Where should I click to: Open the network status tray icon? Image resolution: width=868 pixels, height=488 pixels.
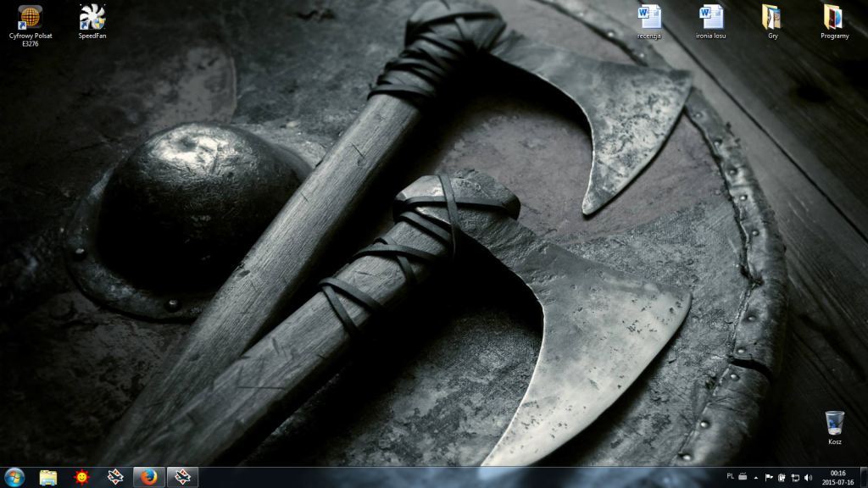[x=795, y=478]
